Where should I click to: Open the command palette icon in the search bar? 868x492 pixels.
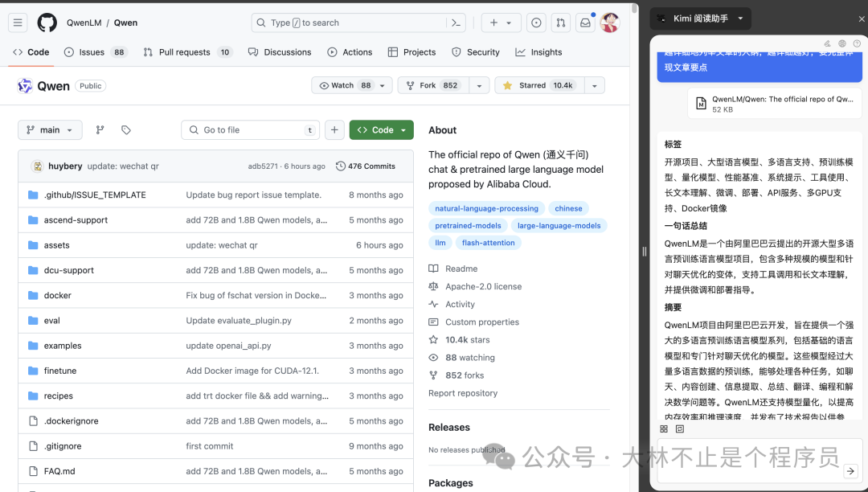[x=457, y=23]
